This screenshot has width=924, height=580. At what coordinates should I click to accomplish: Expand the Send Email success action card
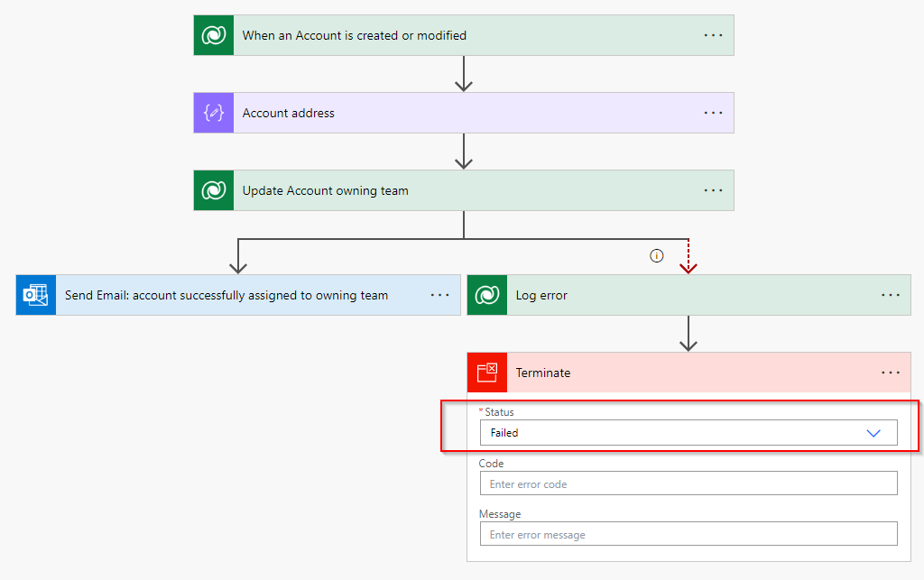coord(238,295)
